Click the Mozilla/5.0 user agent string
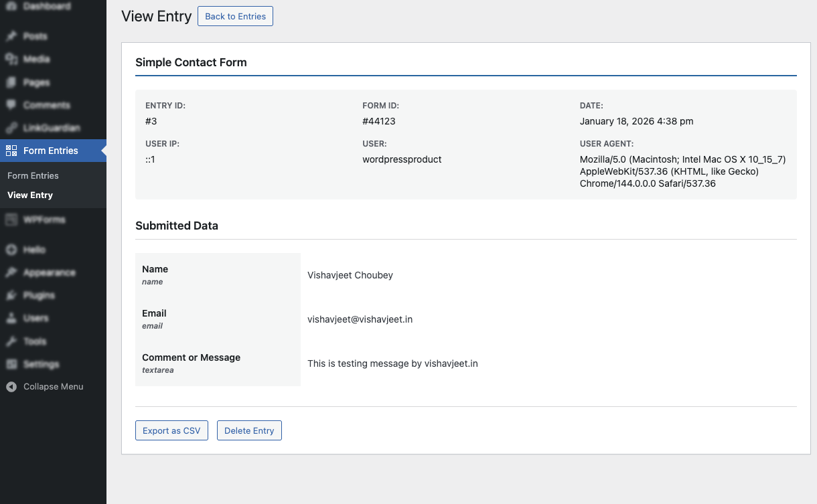 pos(682,171)
